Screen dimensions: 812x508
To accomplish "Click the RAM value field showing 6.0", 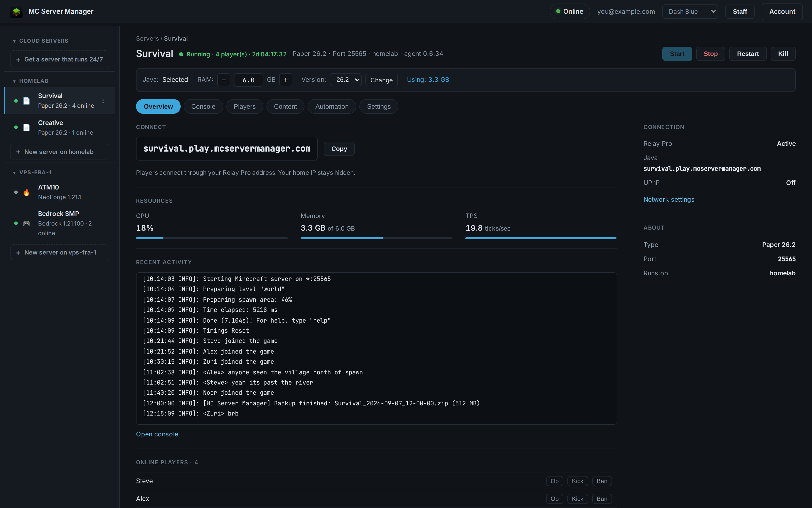I will (x=248, y=80).
